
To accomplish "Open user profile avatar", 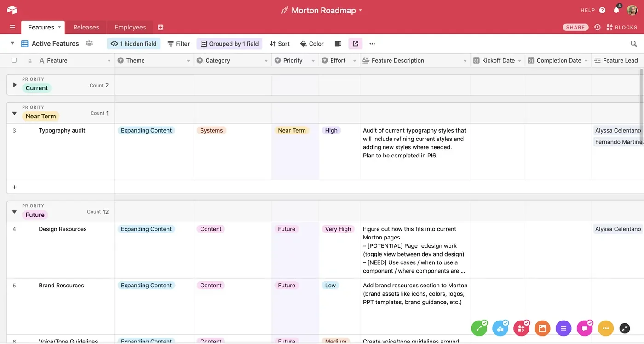I will [632, 10].
